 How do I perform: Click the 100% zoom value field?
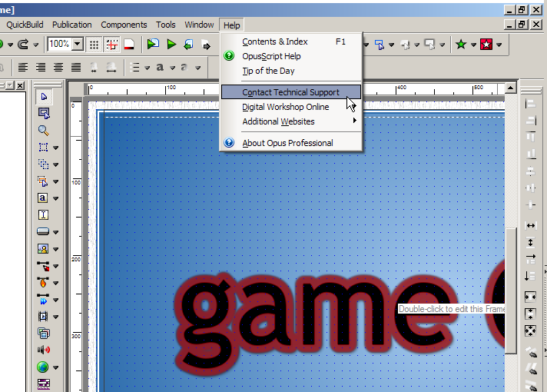[x=60, y=45]
